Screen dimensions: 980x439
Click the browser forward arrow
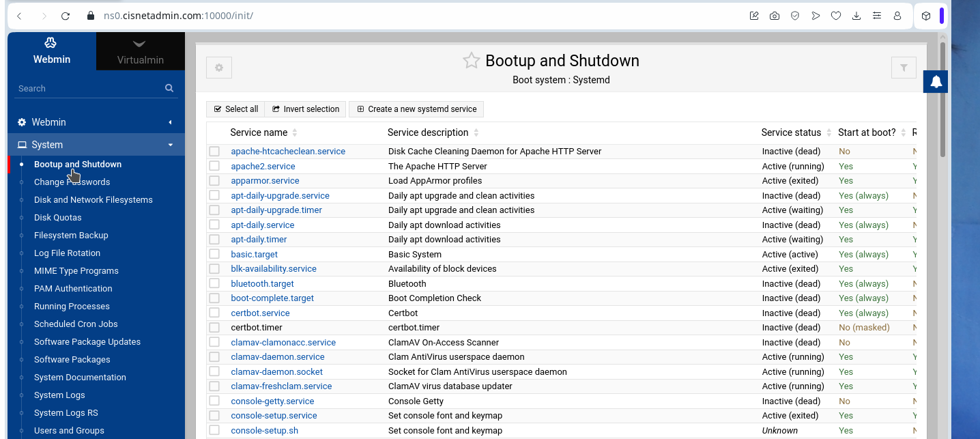44,16
